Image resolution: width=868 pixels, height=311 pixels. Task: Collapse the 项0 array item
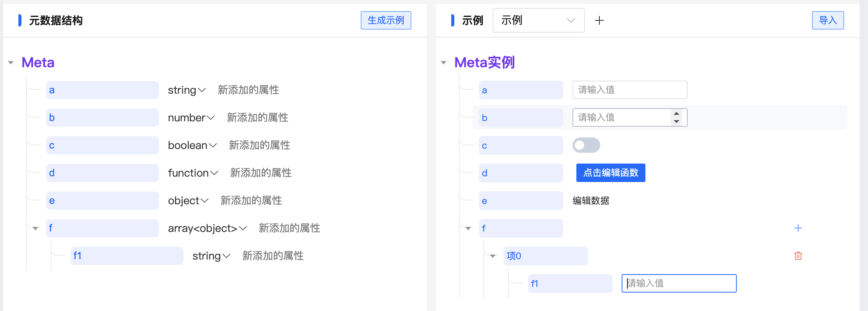[x=493, y=256]
